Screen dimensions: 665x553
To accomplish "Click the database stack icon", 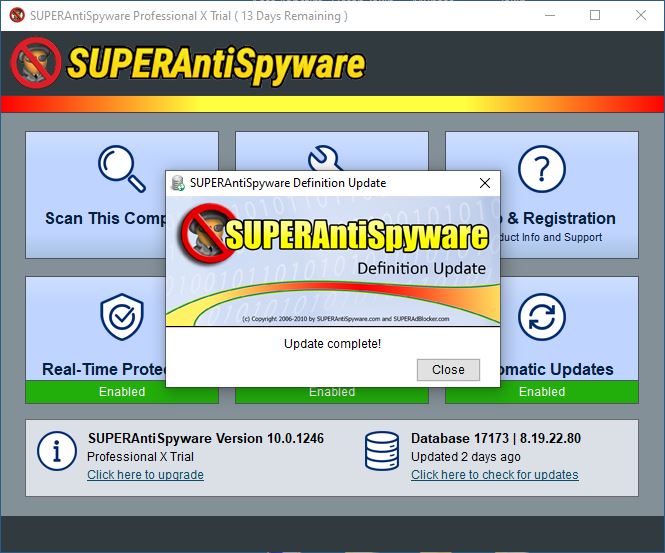I will point(382,451).
